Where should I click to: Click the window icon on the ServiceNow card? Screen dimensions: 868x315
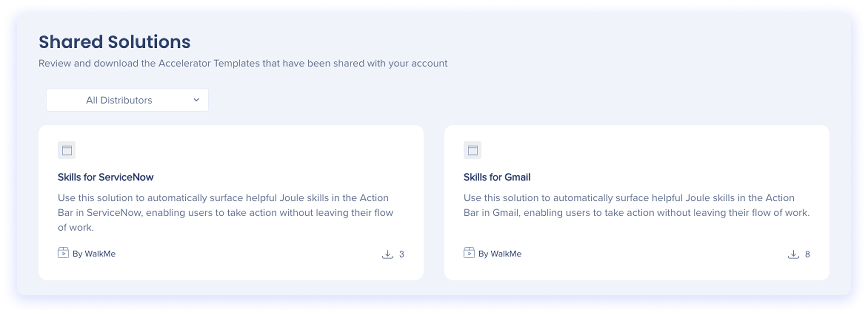(67, 150)
